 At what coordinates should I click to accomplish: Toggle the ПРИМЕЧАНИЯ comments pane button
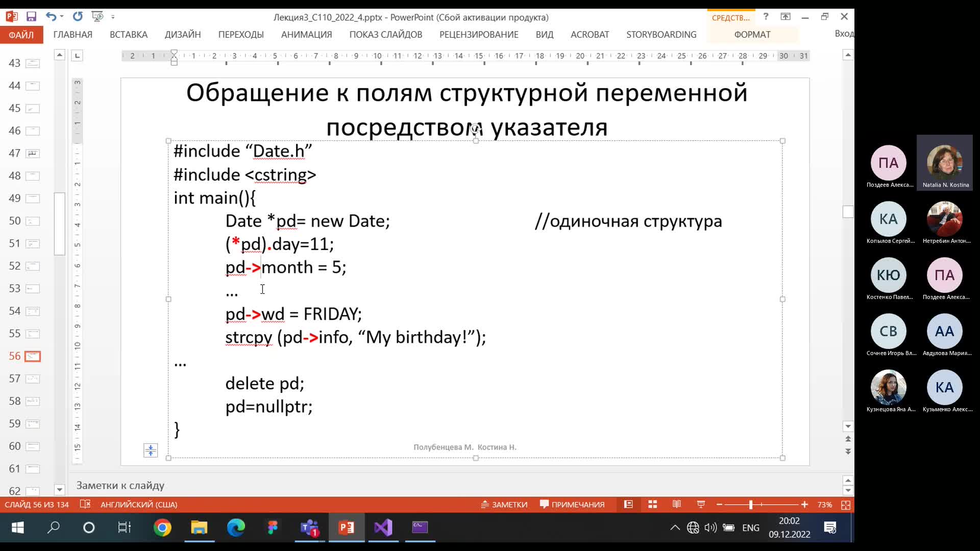pos(572,505)
